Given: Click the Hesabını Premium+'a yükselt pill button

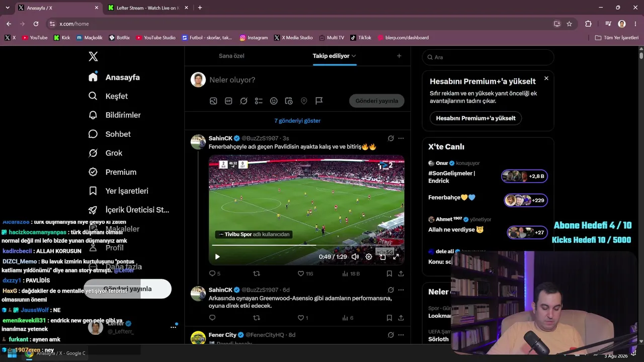Looking at the screenshot, I should (x=476, y=118).
